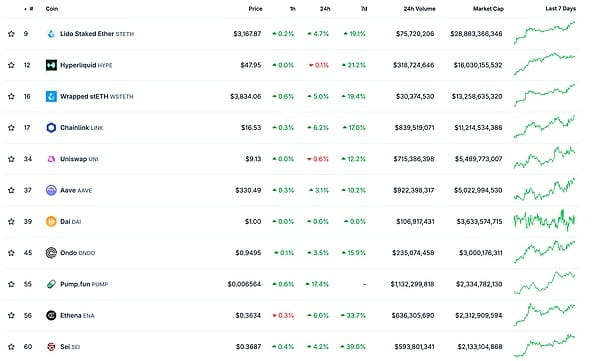Toggle favorite star for Ethena row
The width and height of the screenshot is (600, 361).
[11, 315]
